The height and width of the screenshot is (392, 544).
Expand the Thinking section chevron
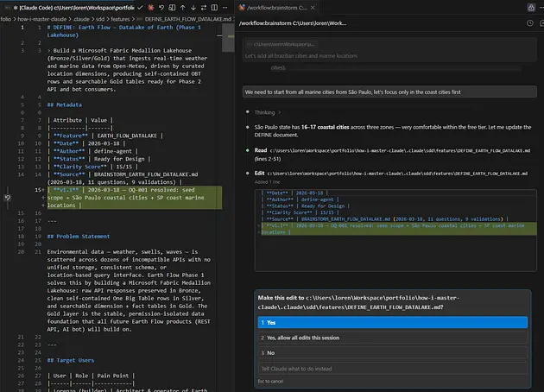(x=280, y=112)
